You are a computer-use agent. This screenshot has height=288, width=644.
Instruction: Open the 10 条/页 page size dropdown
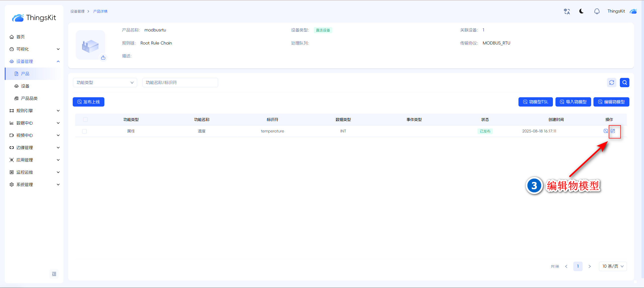[613, 266]
